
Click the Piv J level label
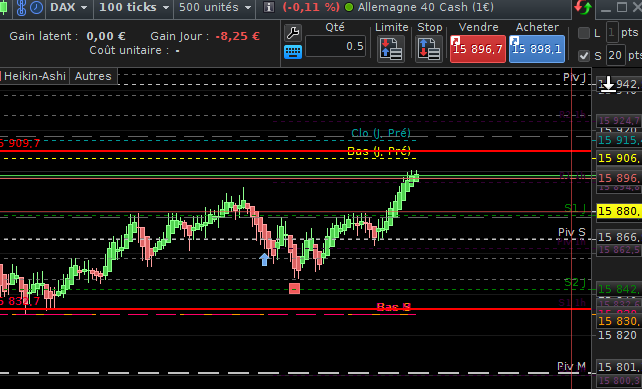coord(574,77)
